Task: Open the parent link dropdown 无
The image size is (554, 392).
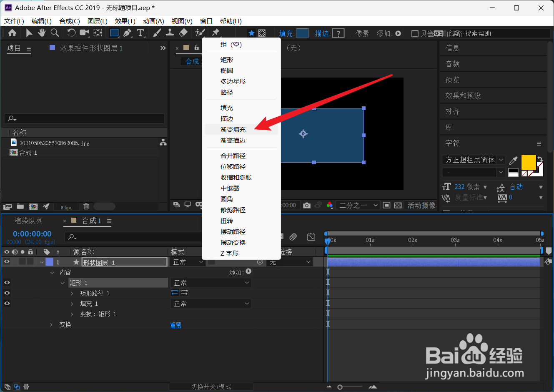Action: [290, 262]
